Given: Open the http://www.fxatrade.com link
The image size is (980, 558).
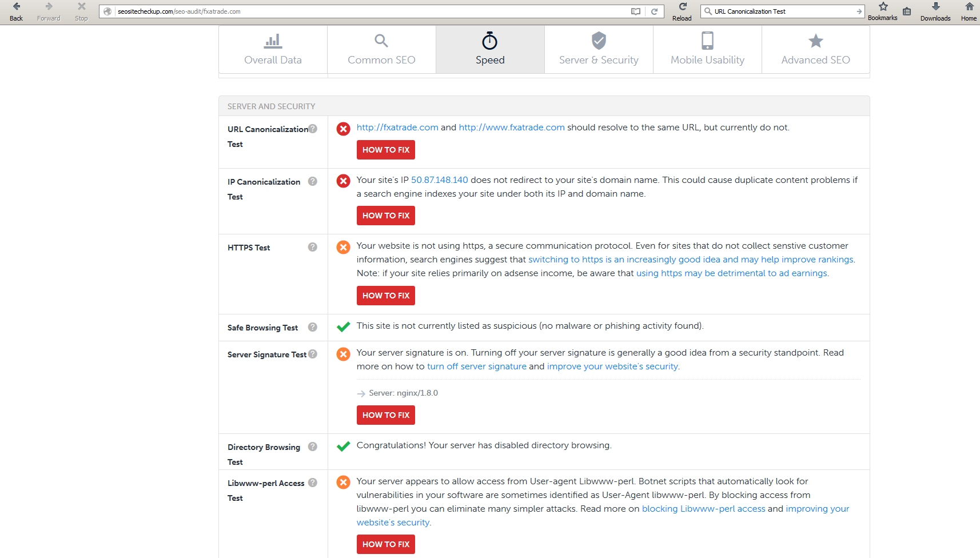Looking at the screenshot, I should [x=512, y=127].
